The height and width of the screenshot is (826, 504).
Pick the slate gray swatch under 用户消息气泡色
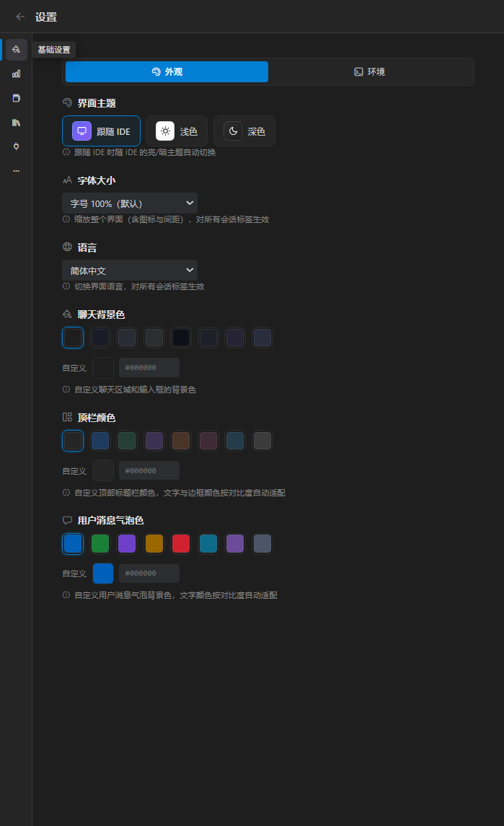click(262, 544)
